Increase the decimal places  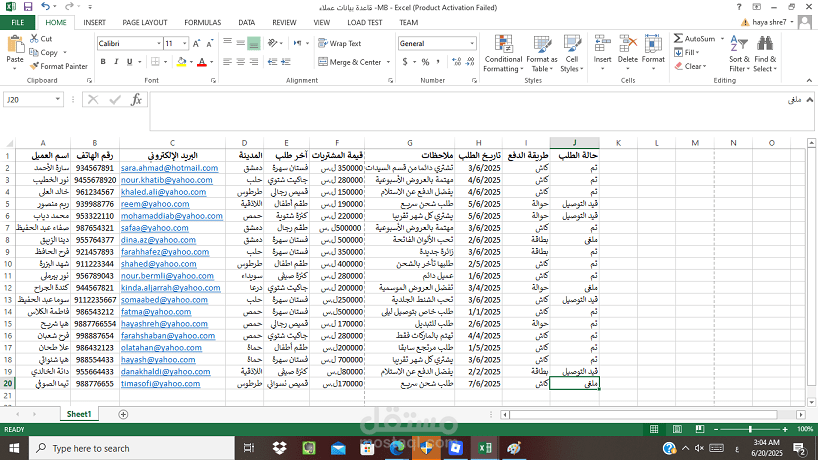pos(456,62)
